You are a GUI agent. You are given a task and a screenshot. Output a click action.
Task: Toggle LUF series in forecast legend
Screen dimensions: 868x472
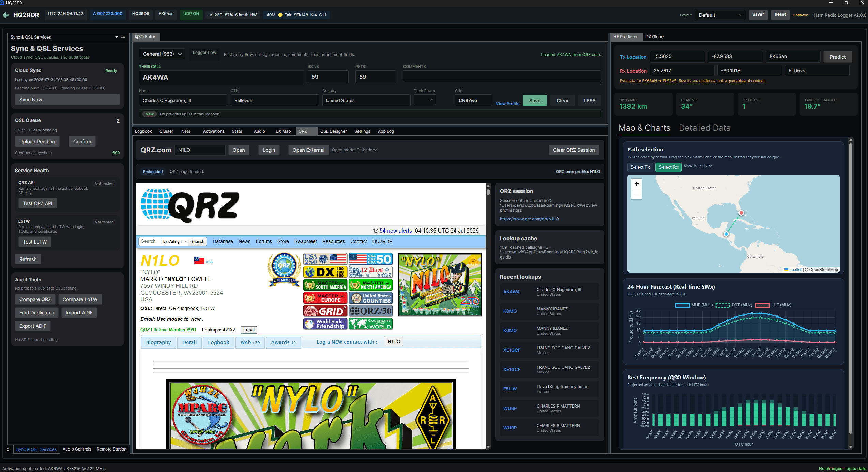773,305
